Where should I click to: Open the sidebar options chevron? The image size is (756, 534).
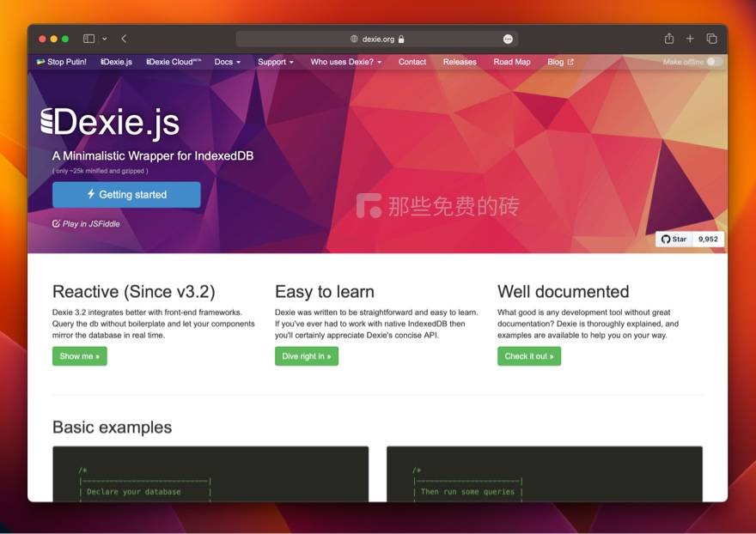(105, 39)
